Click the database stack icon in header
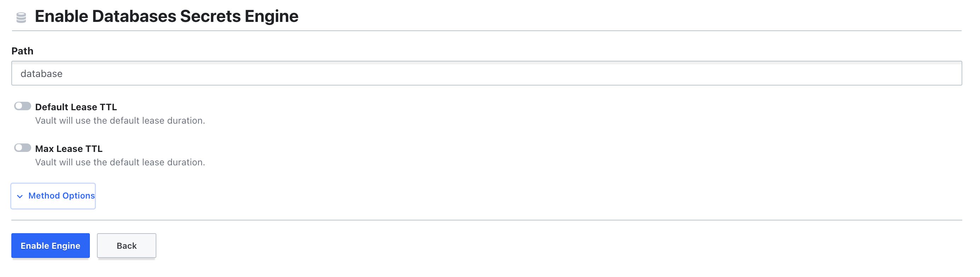Viewport: 980px width, 277px height. click(21, 17)
